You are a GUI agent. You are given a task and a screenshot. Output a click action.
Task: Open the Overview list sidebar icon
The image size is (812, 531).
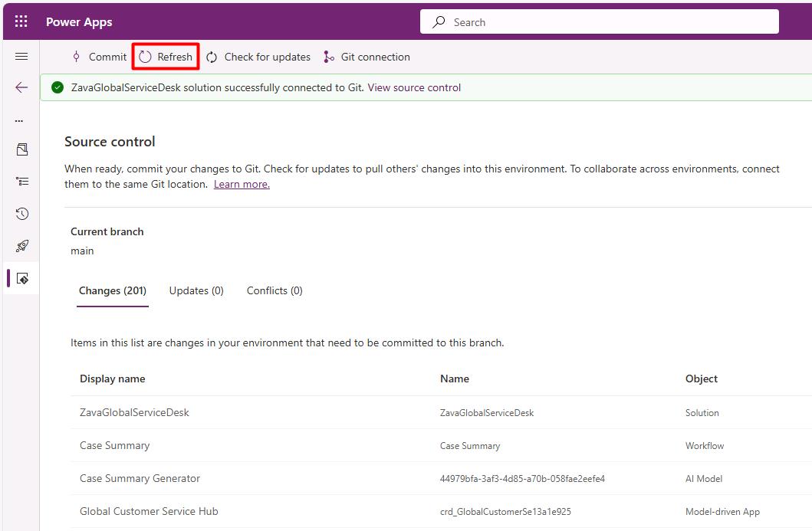coord(21,181)
